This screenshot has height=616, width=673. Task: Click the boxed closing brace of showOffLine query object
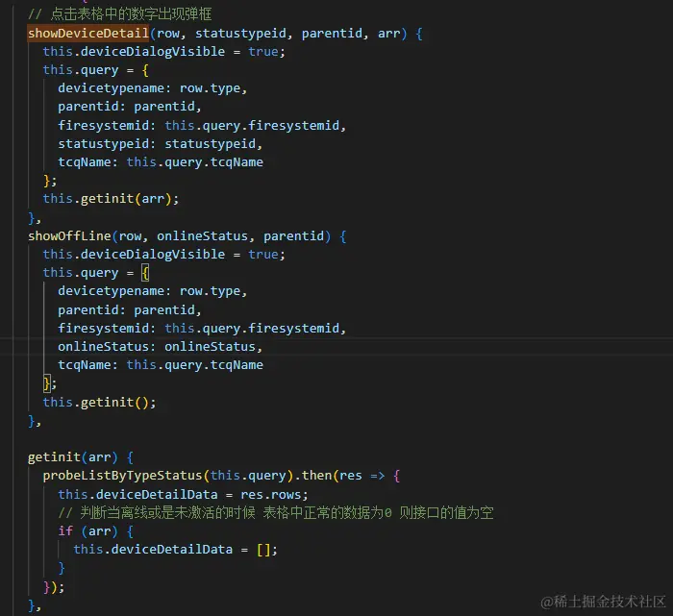click(x=47, y=383)
